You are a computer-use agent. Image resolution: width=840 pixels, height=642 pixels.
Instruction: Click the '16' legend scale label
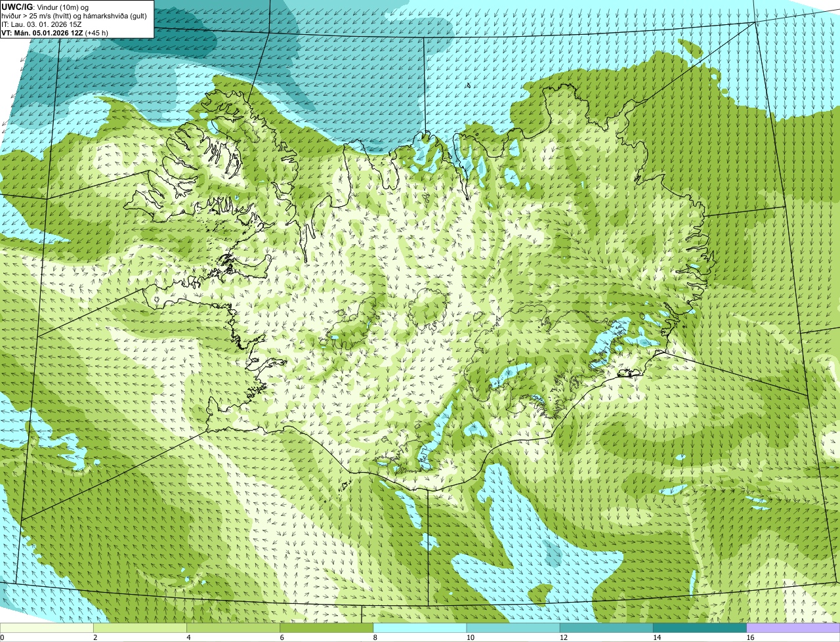tap(751, 637)
